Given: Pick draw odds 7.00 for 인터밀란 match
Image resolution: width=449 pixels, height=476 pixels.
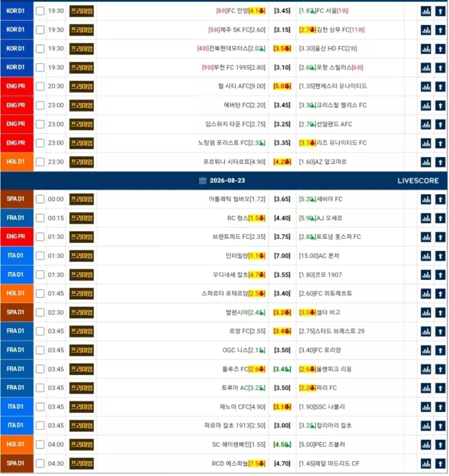Looking at the screenshot, I should point(283,256).
